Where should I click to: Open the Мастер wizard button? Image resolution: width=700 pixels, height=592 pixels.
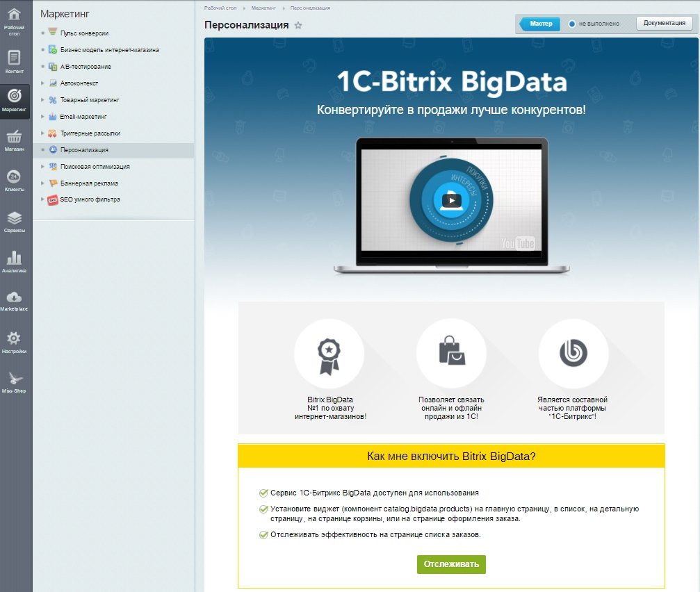click(x=539, y=24)
